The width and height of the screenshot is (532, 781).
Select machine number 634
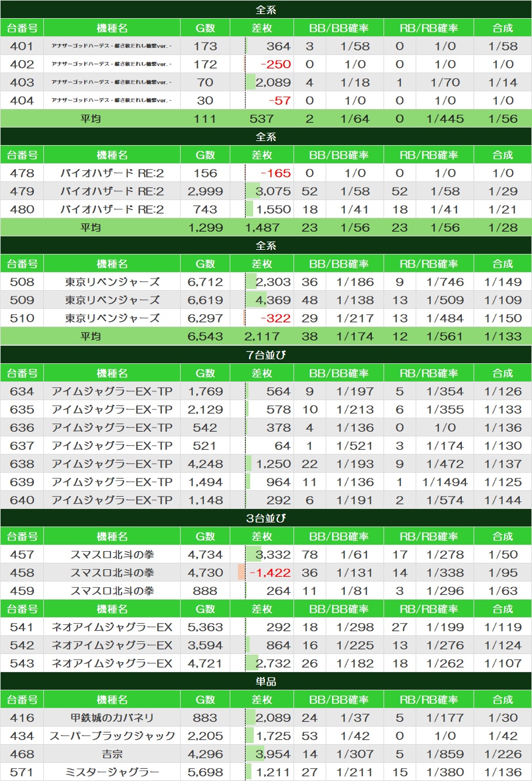22,391
